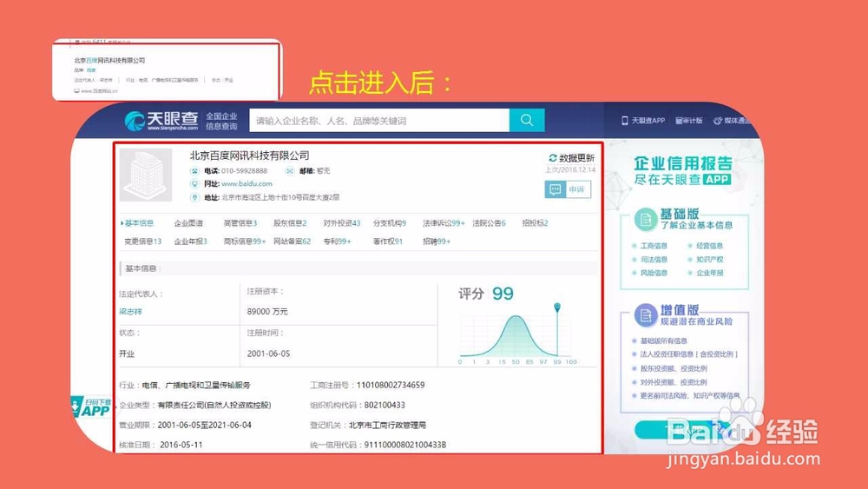
Task: Select the 商标信息99+ tab
Action: point(245,241)
